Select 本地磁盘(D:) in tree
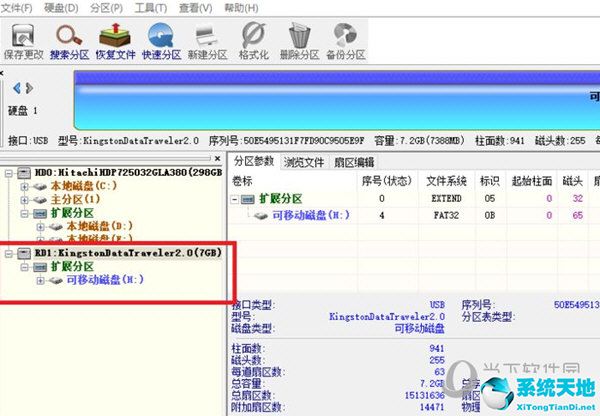This screenshot has height=416, width=600. pos(99,226)
